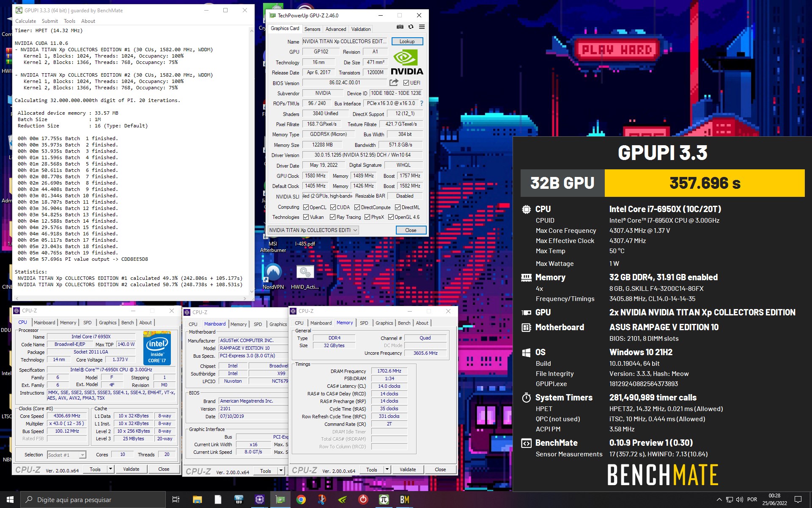Viewport: 812px width, 508px height.
Task: Click the taskbar search box
Action: tap(93, 500)
